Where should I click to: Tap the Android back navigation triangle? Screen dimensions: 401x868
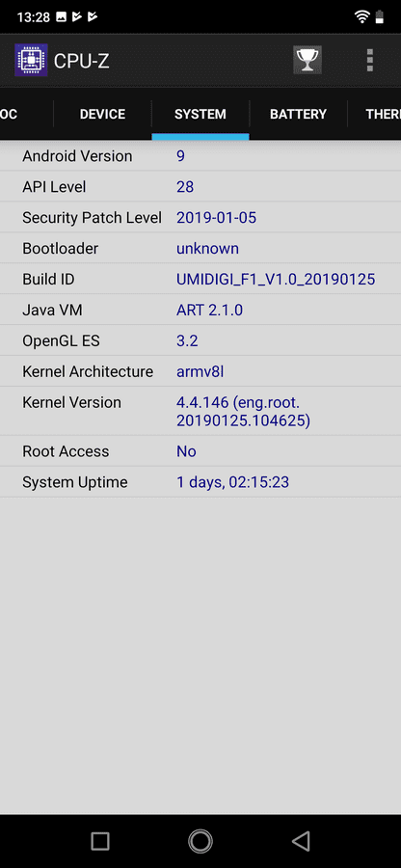point(301,841)
